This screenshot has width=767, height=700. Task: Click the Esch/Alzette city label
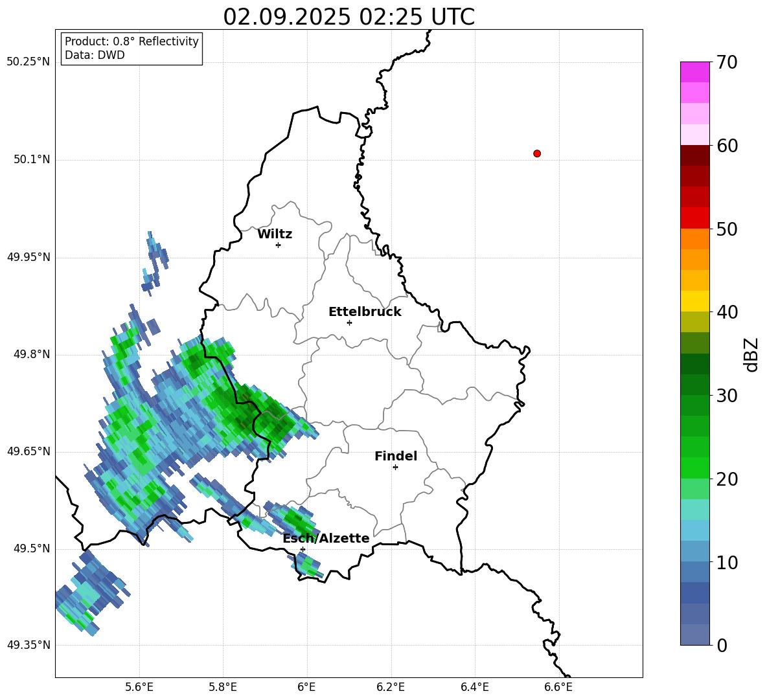pos(326,539)
